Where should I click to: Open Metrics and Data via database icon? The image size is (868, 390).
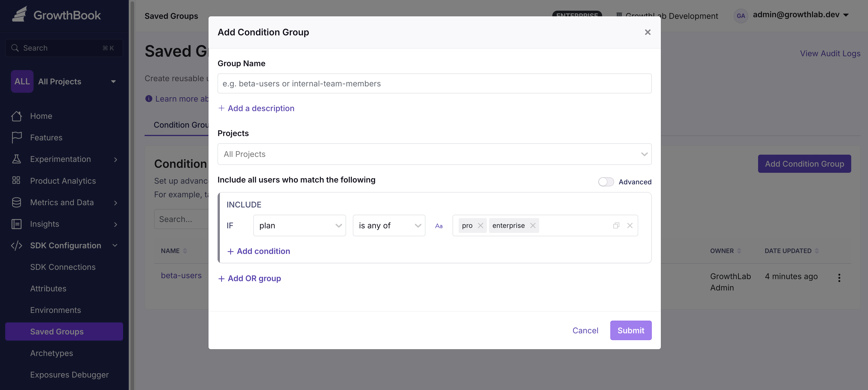(17, 202)
